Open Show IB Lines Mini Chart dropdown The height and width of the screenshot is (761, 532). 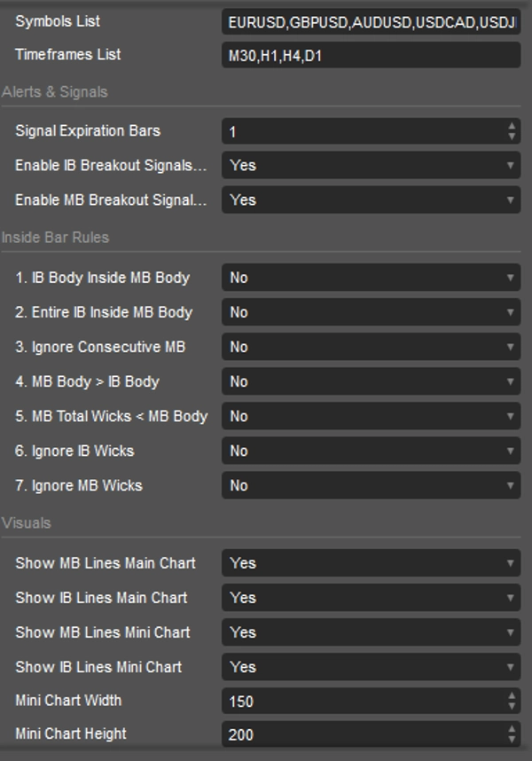coord(372,667)
